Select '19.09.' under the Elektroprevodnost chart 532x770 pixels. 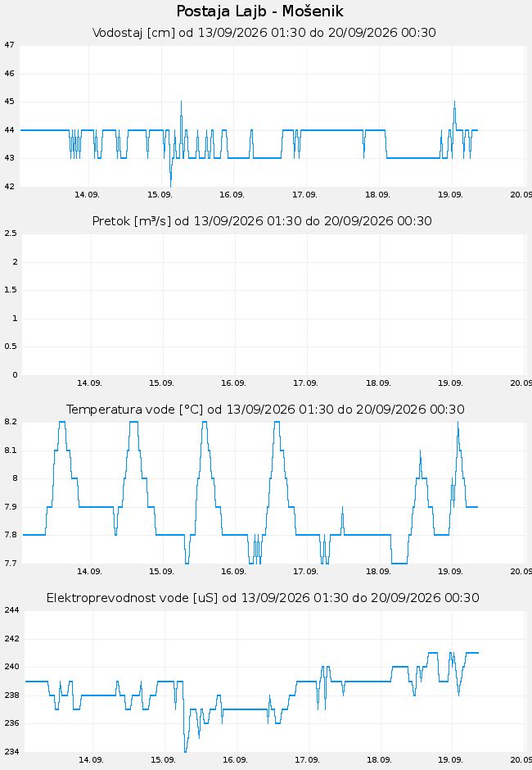point(450,760)
